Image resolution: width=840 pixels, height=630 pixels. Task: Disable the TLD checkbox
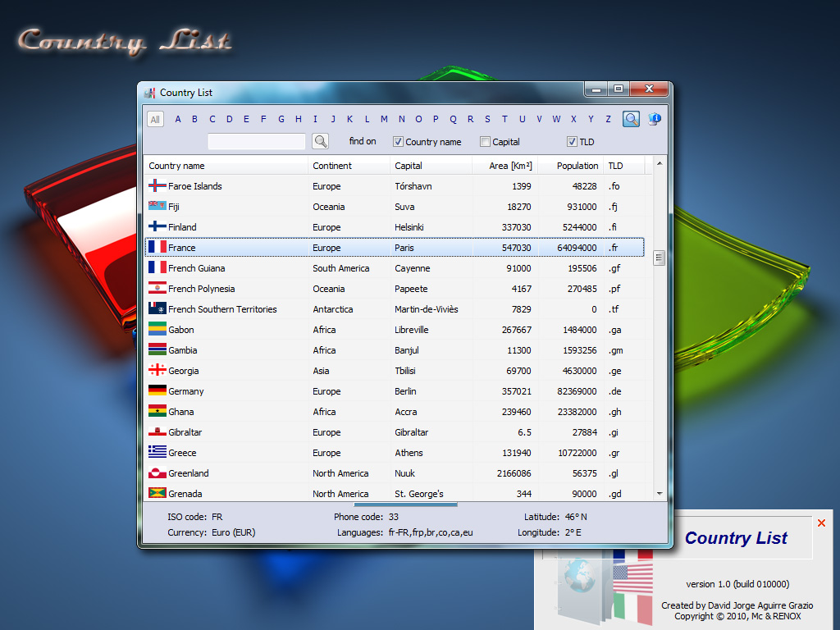[x=573, y=142]
